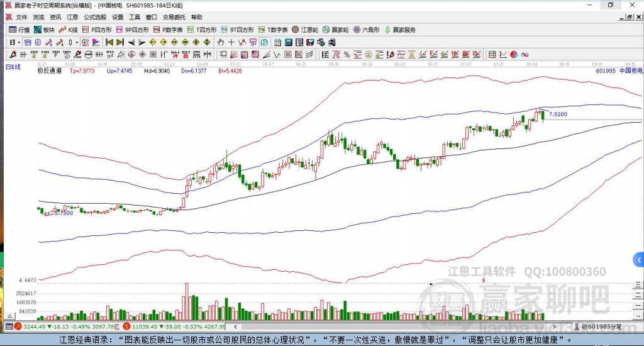The width and height of the screenshot is (644, 346).
Task: Click the black left arrow icon
Action: click(x=131, y=42)
